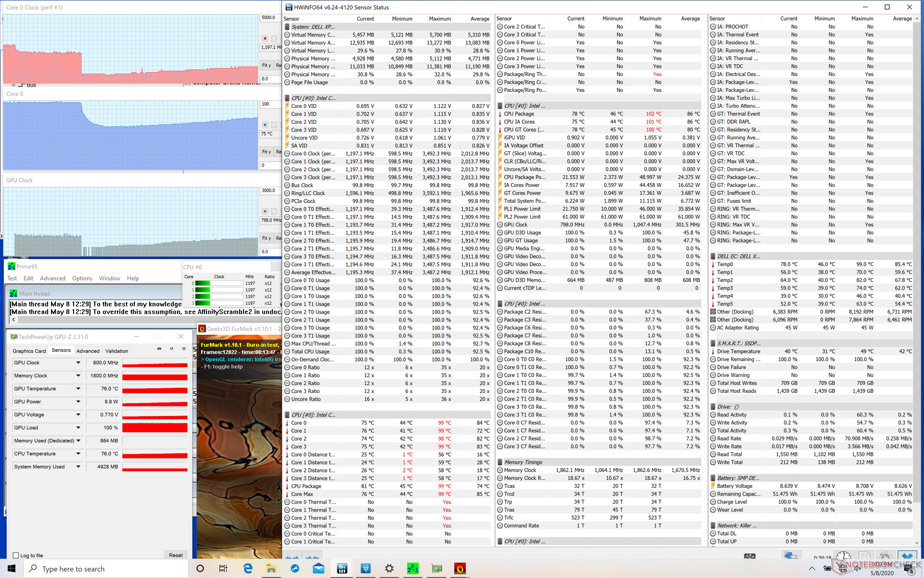924x578 pixels.
Task: Expand GPU Clock sensor dropdown
Action: (78, 363)
